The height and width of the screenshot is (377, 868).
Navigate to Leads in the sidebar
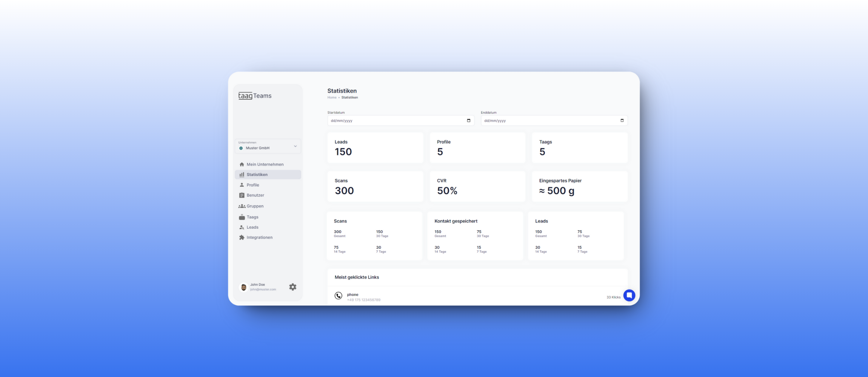click(x=252, y=227)
